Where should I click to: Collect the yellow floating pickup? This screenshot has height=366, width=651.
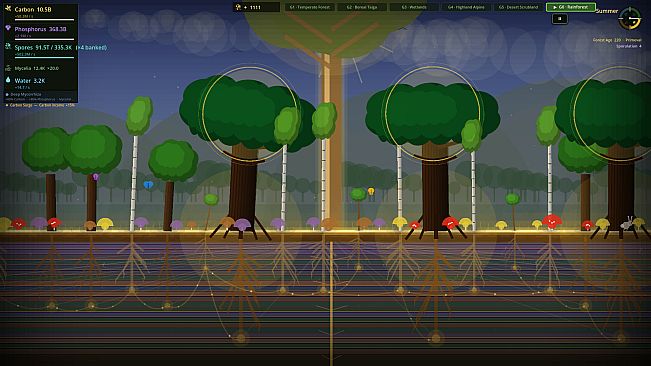click(371, 191)
